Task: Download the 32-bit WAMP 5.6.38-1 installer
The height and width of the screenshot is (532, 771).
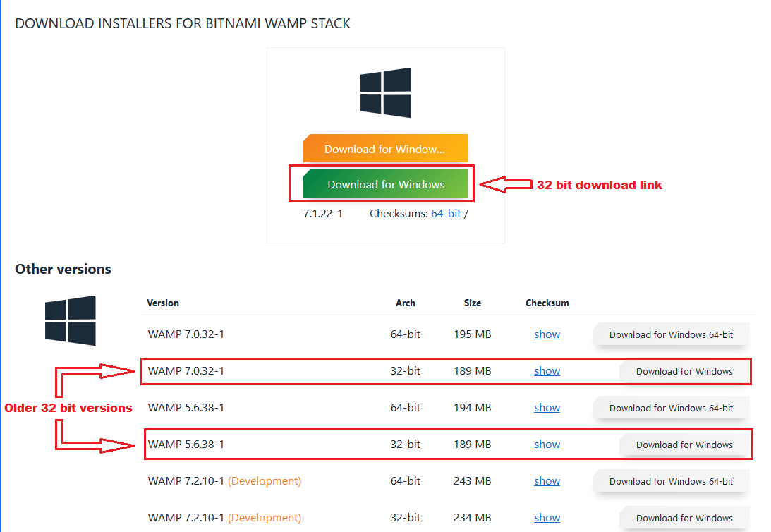Action: click(684, 445)
